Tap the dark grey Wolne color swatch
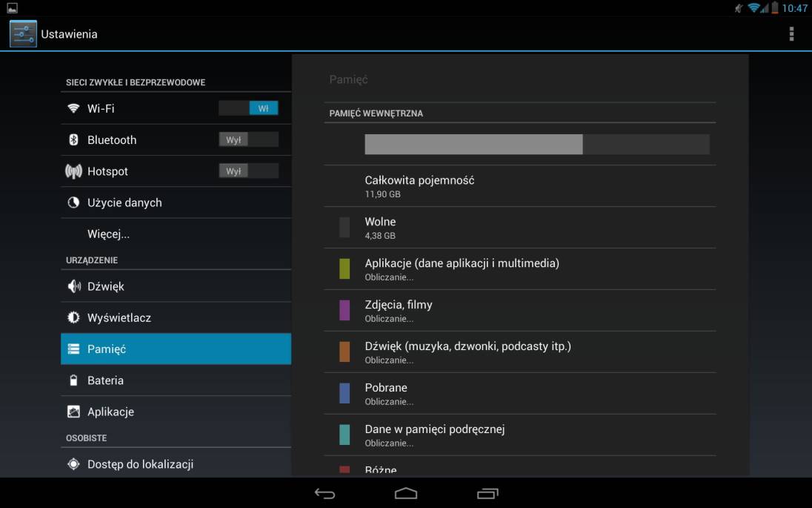 345,227
